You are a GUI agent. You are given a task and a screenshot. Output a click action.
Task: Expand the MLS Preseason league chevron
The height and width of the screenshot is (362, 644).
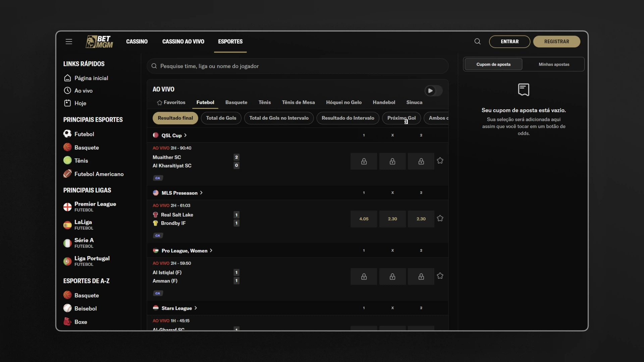point(201,193)
